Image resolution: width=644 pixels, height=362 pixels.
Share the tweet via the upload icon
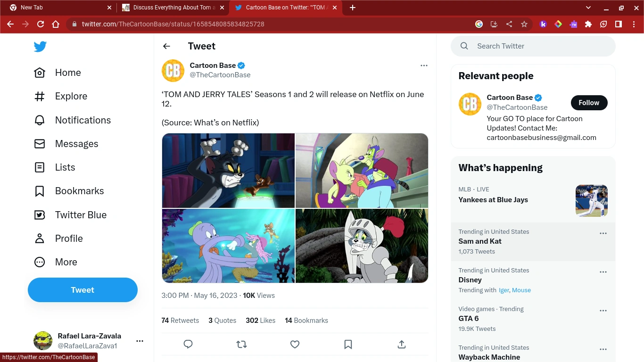click(401, 344)
